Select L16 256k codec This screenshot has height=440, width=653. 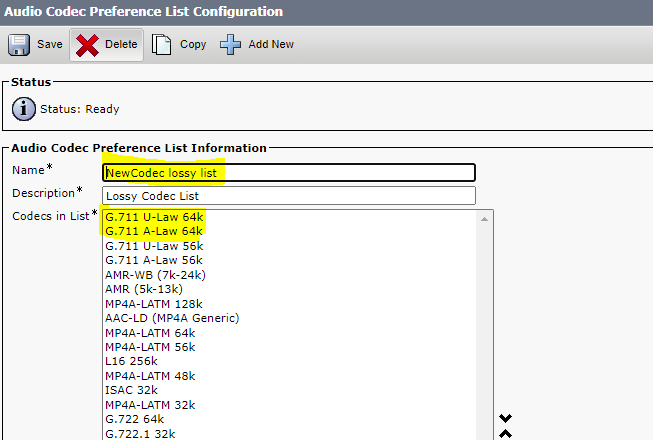point(131,361)
